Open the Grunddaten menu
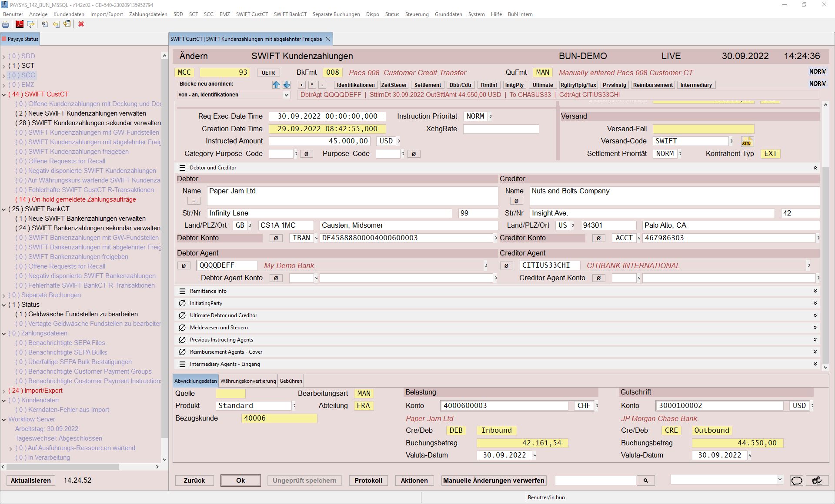This screenshot has width=835, height=504. (x=448, y=14)
